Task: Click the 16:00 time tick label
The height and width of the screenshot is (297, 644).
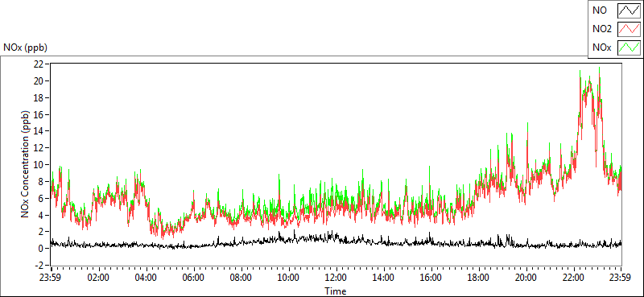Action: 431,278
